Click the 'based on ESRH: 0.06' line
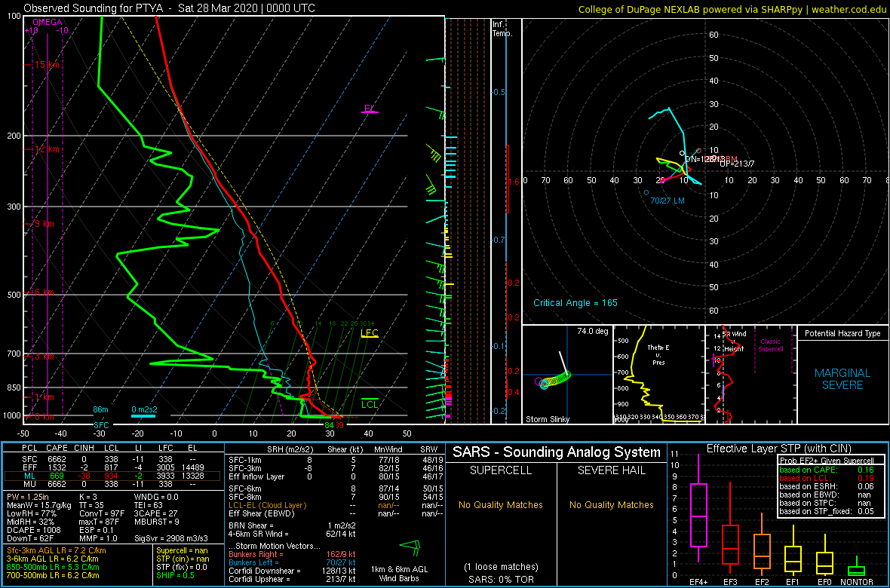Image resolution: width=890 pixels, height=588 pixels. [x=826, y=487]
